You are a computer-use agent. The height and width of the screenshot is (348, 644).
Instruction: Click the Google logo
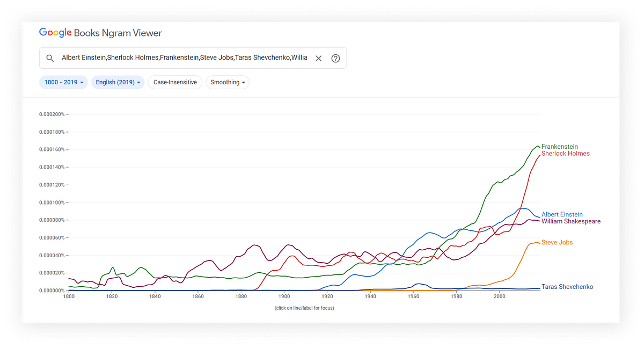point(54,33)
